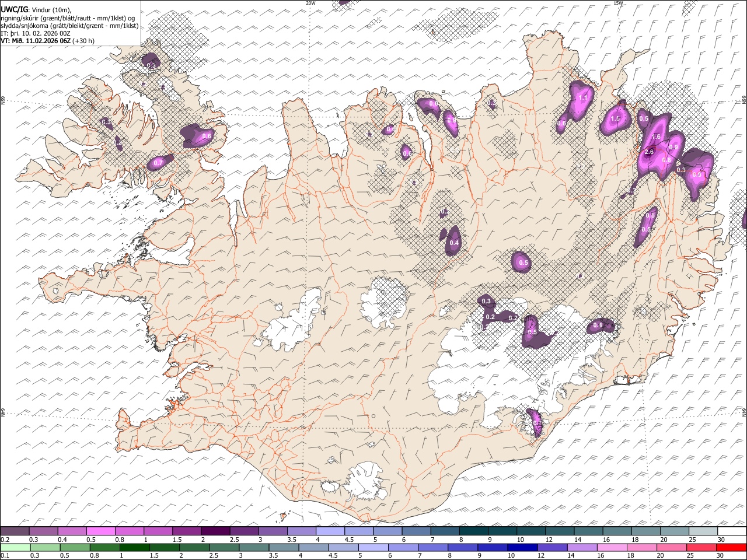Click the darkest green swatch after 1 in lower row
The height and width of the screenshot is (560, 747).
click(x=135, y=547)
